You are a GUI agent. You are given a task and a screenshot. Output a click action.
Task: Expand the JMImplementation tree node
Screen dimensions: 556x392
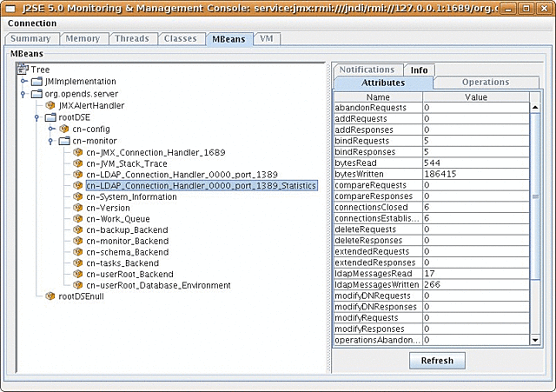[23, 81]
